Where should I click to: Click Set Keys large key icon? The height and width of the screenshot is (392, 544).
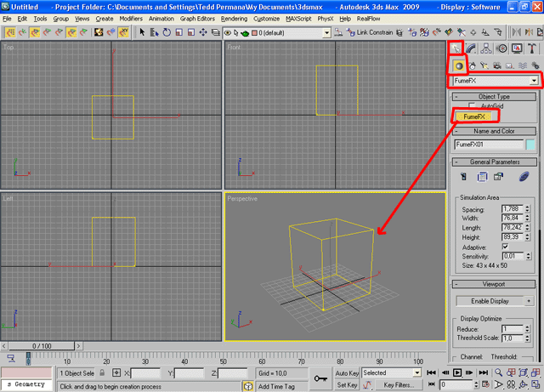pyautogui.click(x=320, y=378)
